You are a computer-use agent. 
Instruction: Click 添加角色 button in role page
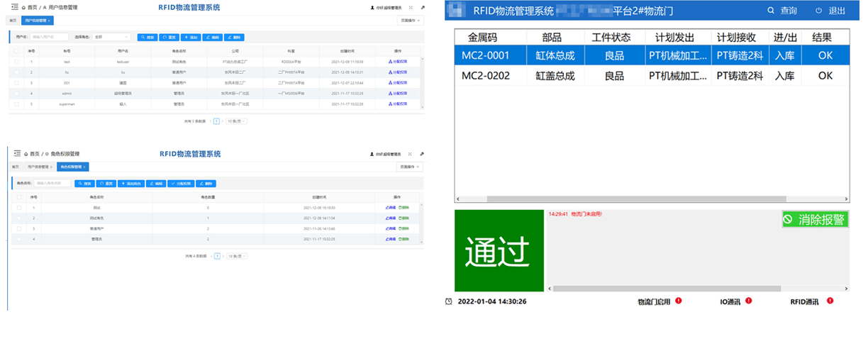point(131,183)
